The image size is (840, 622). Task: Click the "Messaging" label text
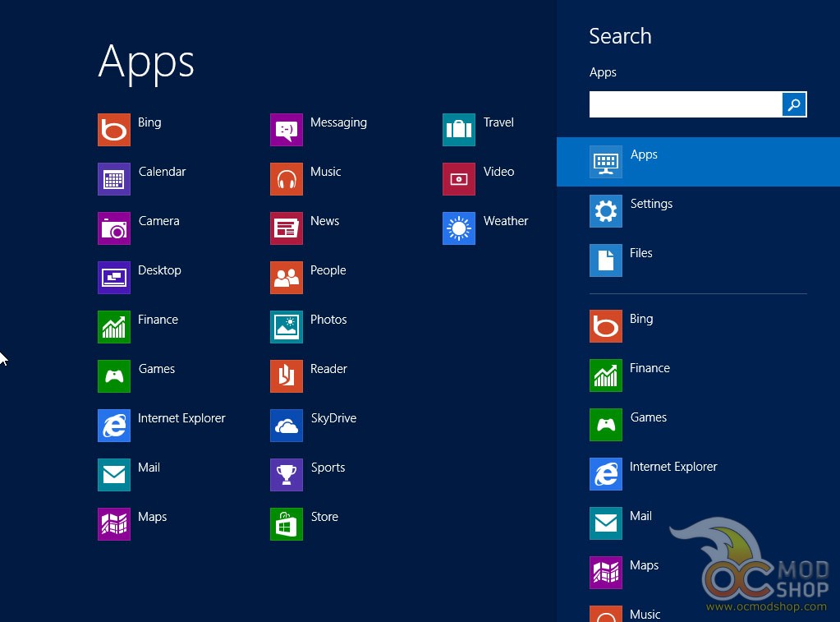point(338,122)
